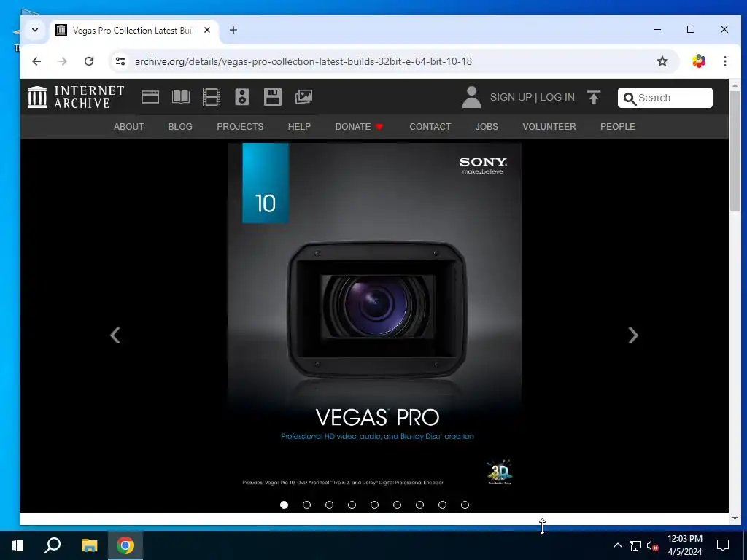Open the colorful profile icon in Chrome

pos(698,61)
